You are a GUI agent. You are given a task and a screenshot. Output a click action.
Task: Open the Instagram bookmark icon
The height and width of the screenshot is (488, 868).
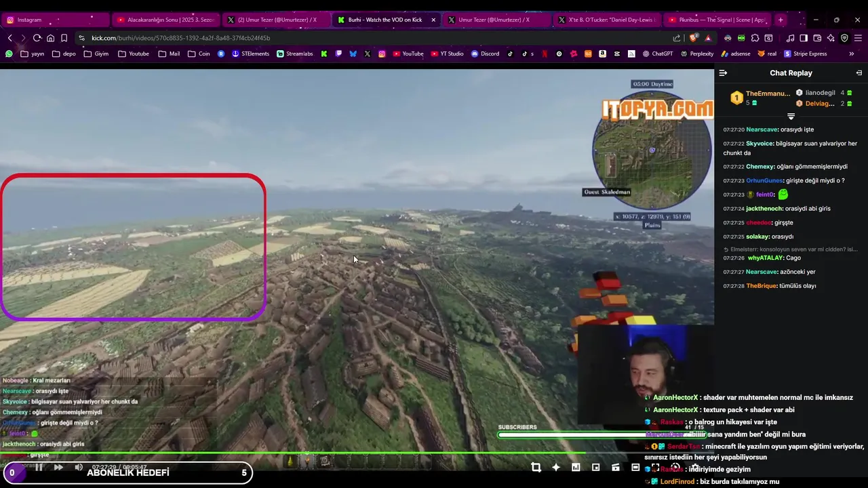pos(382,54)
